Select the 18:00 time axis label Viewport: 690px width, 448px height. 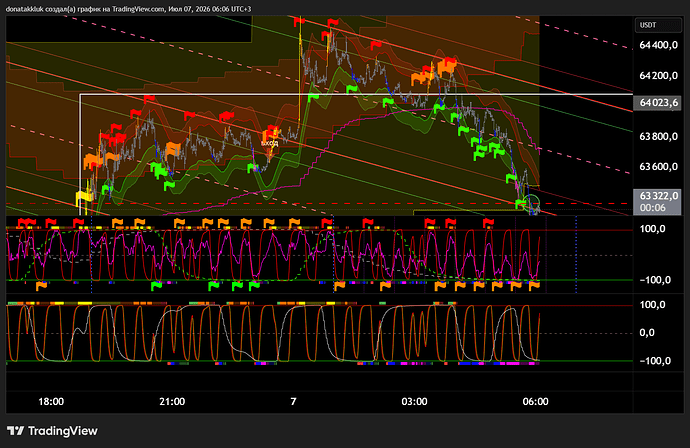(51, 401)
